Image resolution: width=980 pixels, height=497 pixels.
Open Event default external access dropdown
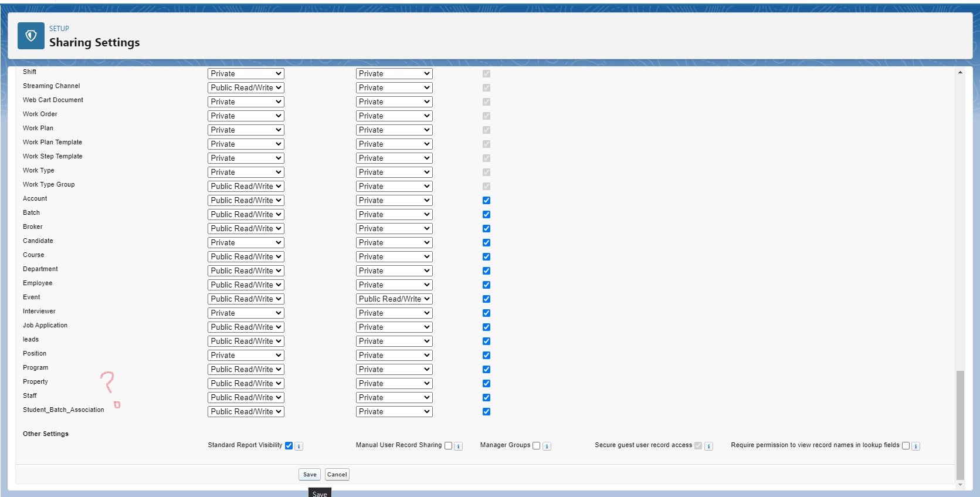[394, 299]
